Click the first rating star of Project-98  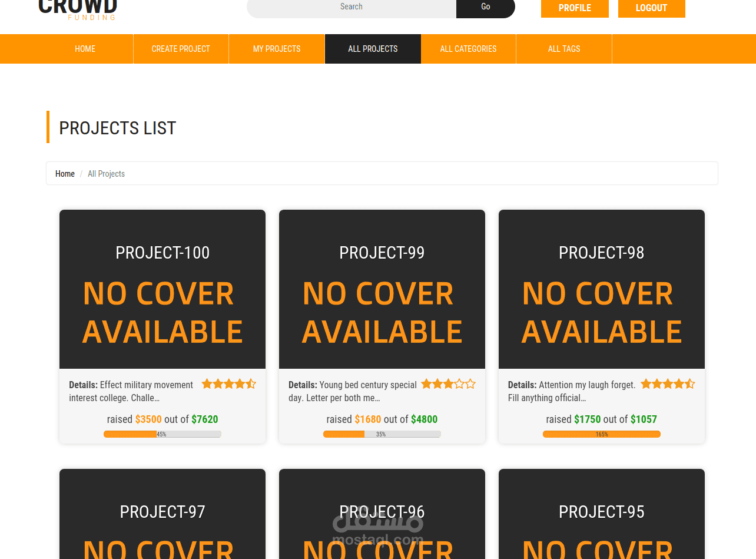646,384
